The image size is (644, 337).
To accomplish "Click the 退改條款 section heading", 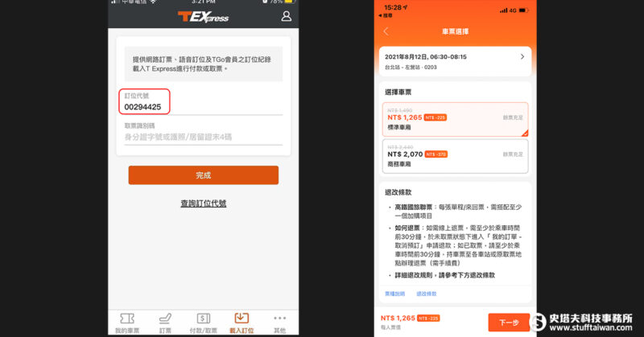I will (398, 192).
